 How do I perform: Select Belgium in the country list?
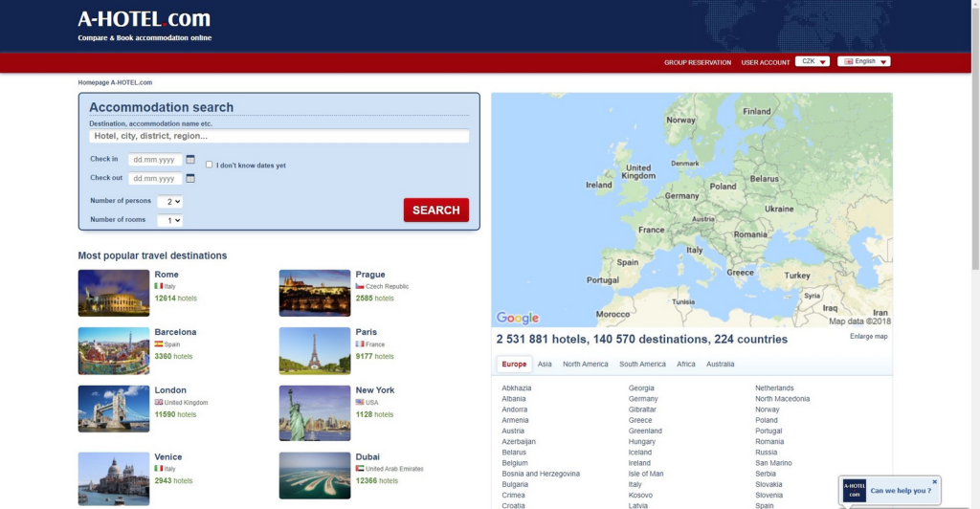click(514, 463)
